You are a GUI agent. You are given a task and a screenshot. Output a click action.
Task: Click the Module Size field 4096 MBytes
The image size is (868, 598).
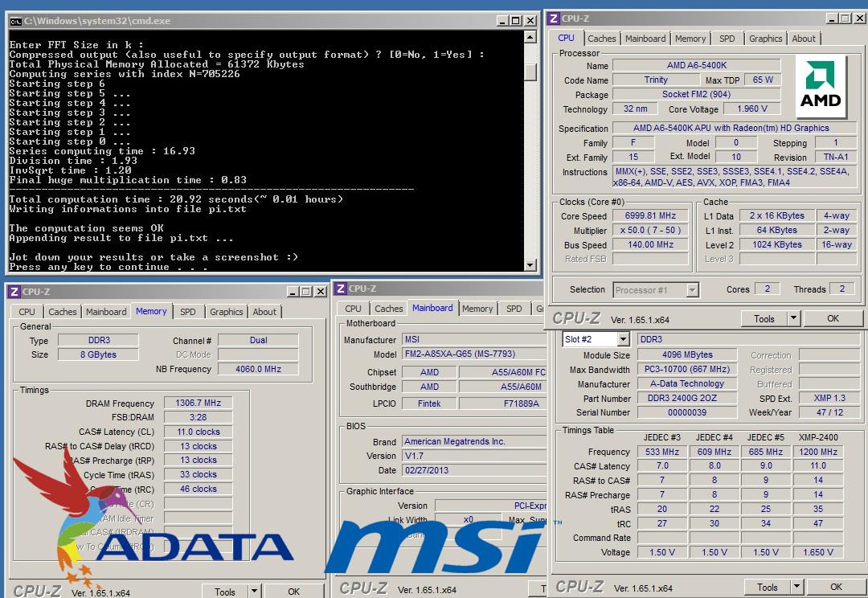[687, 355]
